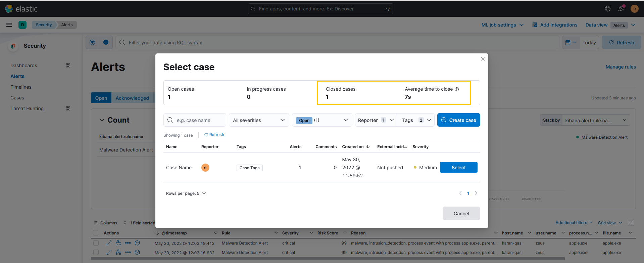Analyze event for the 12:03:19.413 alert
Image resolution: width=644 pixels, height=263 pixels.
click(x=118, y=243)
